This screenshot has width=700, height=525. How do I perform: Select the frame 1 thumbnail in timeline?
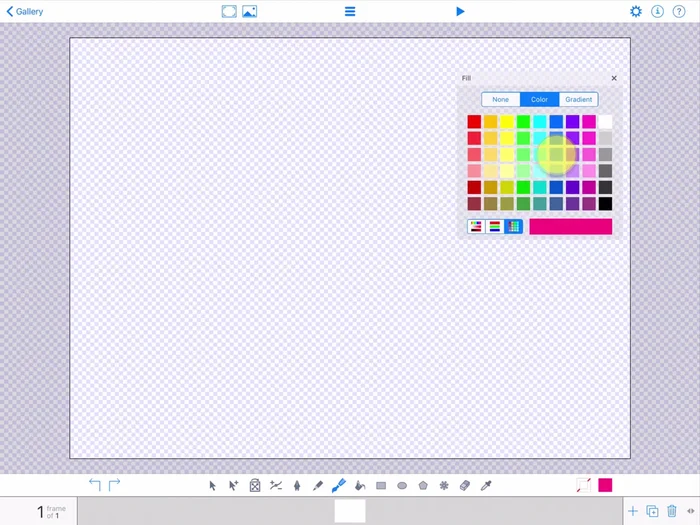(350, 511)
